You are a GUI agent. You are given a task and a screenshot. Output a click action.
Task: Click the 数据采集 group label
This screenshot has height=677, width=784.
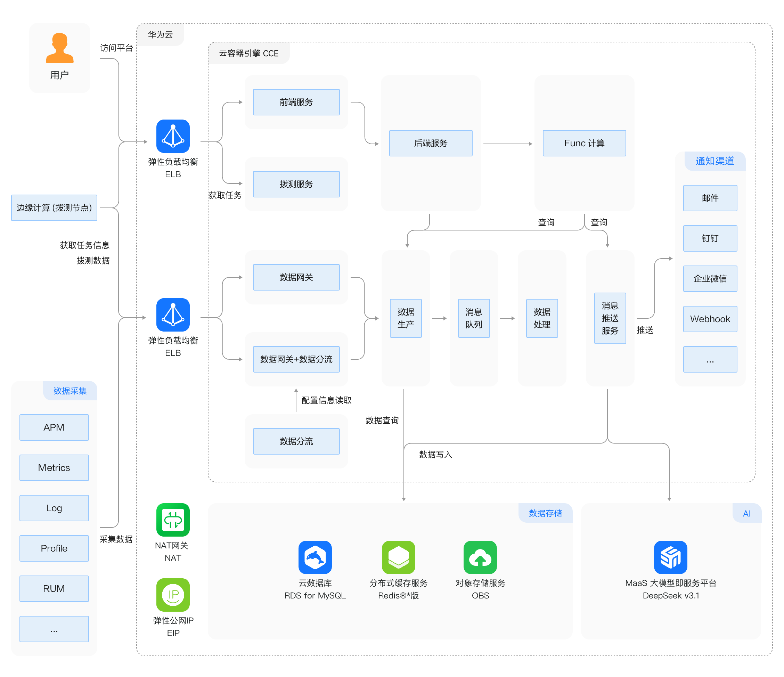click(70, 391)
